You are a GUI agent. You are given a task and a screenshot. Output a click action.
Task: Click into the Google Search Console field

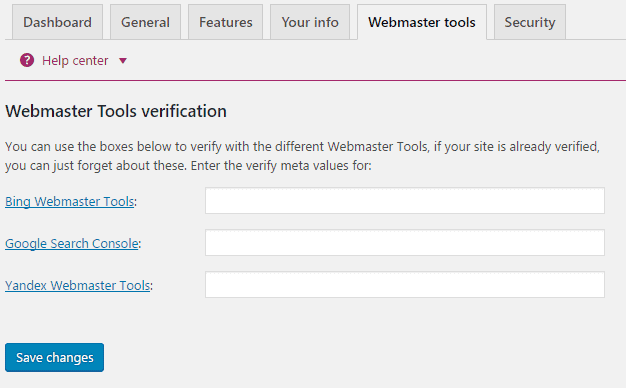405,242
